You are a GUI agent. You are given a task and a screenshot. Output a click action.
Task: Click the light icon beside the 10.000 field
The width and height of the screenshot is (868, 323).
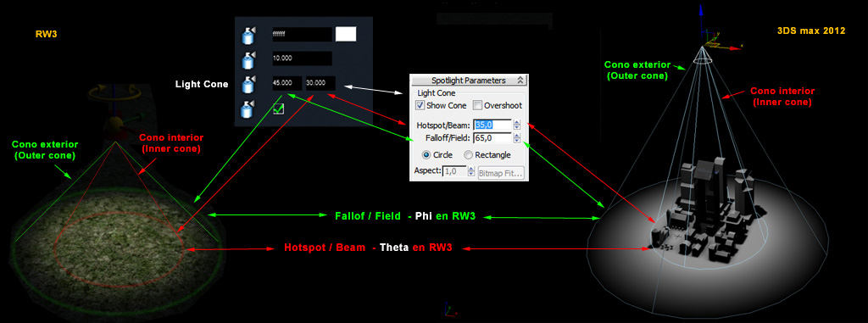click(248, 59)
